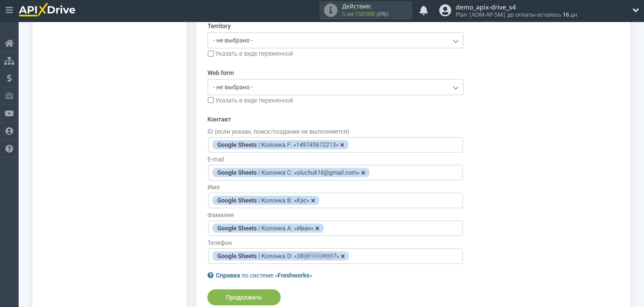Enable variable checkbox under Web form

(211, 100)
